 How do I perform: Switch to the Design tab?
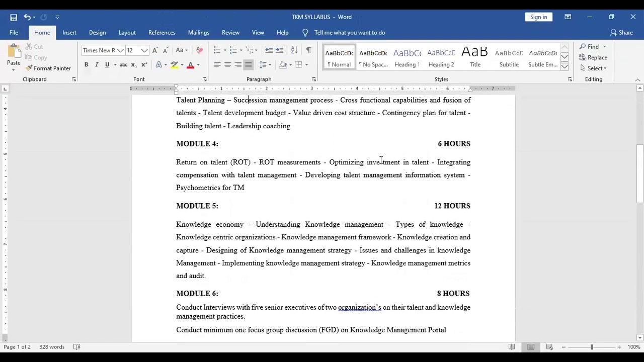pos(98,33)
